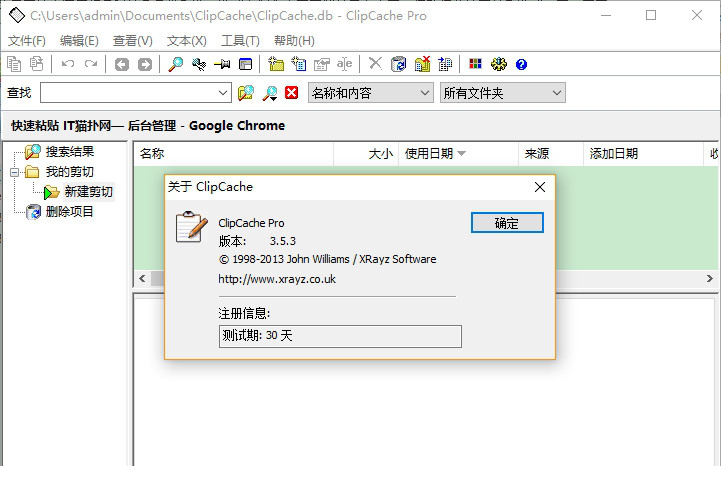Open options via the gear icon
The image size is (721, 484).
498,64
